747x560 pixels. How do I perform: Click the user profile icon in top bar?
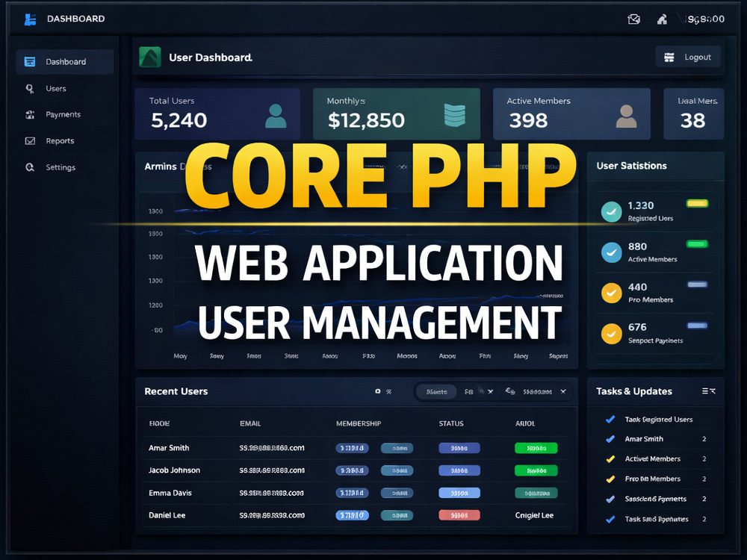click(x=662, y=19)
